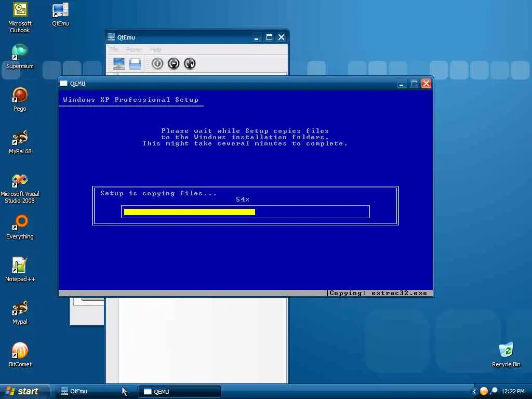This screenshot has height=399, width=532.
Task: Open the Power menu in QtEmu
Action: [x=134, y=49]
